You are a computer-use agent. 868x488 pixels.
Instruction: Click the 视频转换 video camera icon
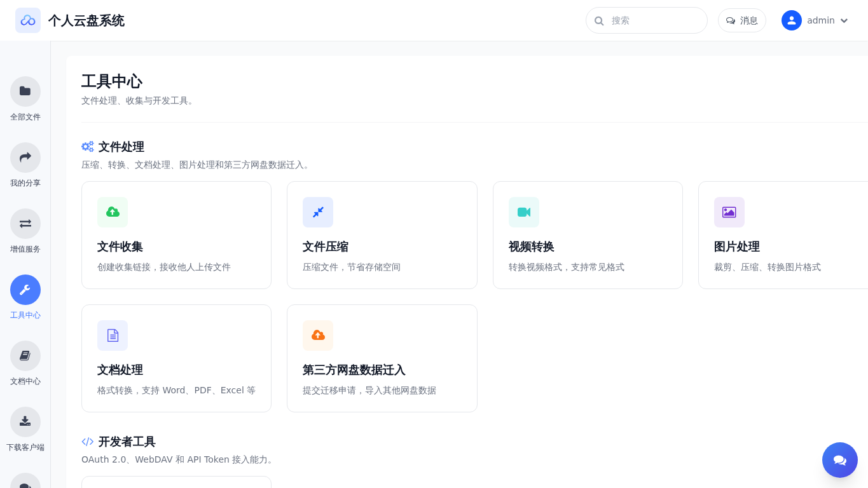pyautogui.click(x=524, y=212)
